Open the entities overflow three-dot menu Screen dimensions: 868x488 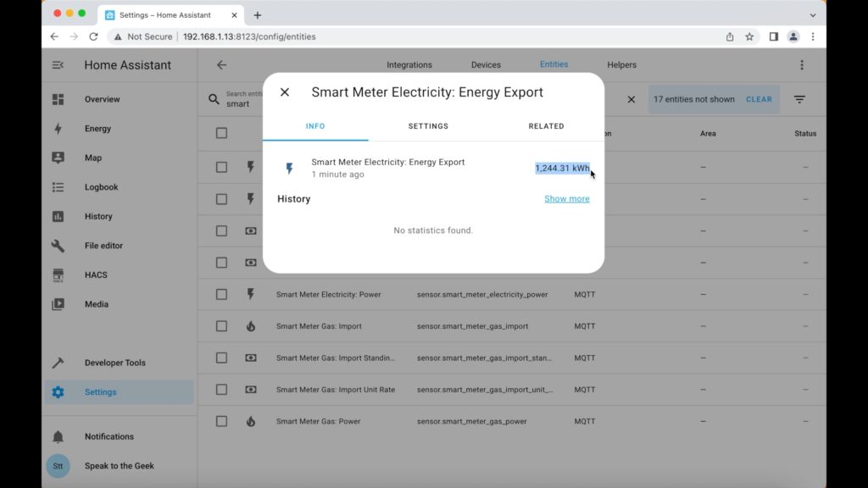click(x=802, y=65)
